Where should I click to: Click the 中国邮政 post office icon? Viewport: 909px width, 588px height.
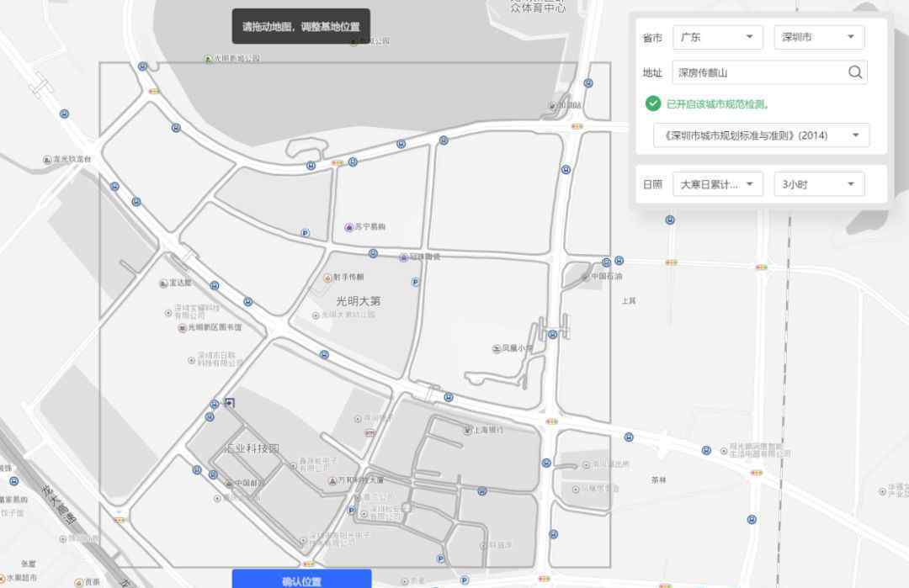[x=229, y=483]
